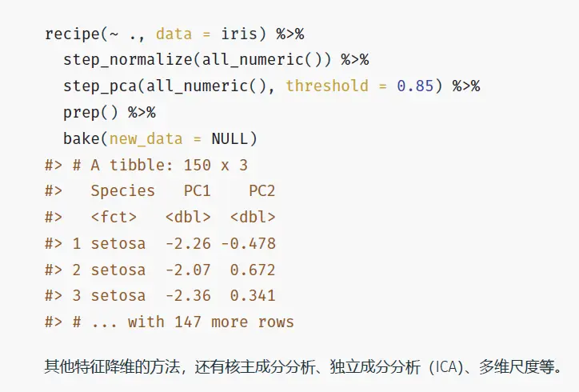Click the -0.478 value in row 1
The height and width of the screenshot is (392, 579).
[x=248, y=243]
